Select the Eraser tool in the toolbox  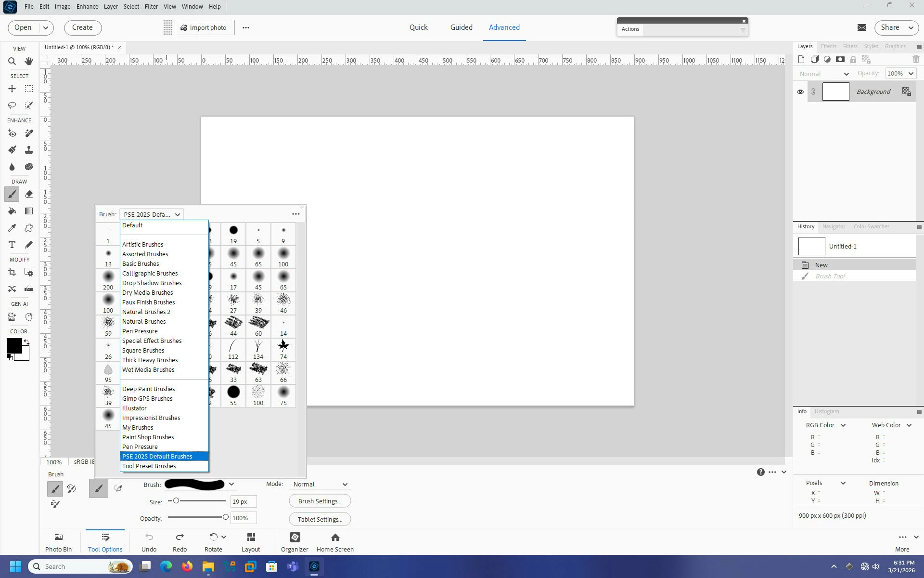click(29, 195)
